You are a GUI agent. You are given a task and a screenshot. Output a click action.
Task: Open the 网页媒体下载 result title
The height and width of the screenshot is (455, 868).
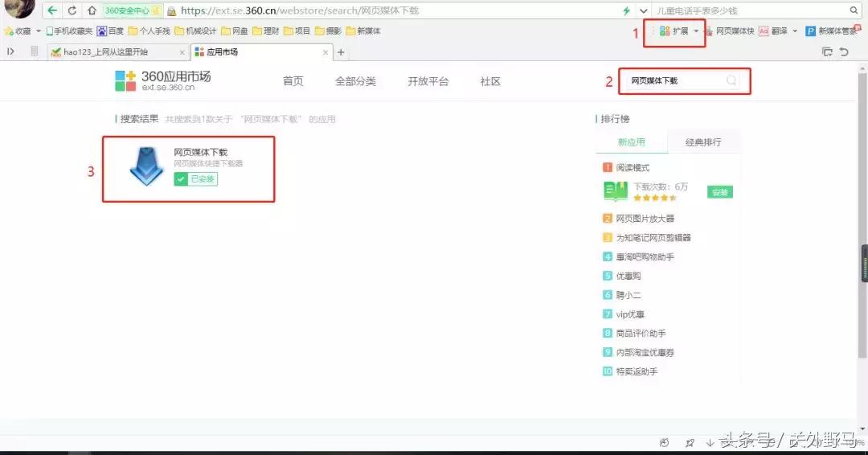tap(200, 152)
